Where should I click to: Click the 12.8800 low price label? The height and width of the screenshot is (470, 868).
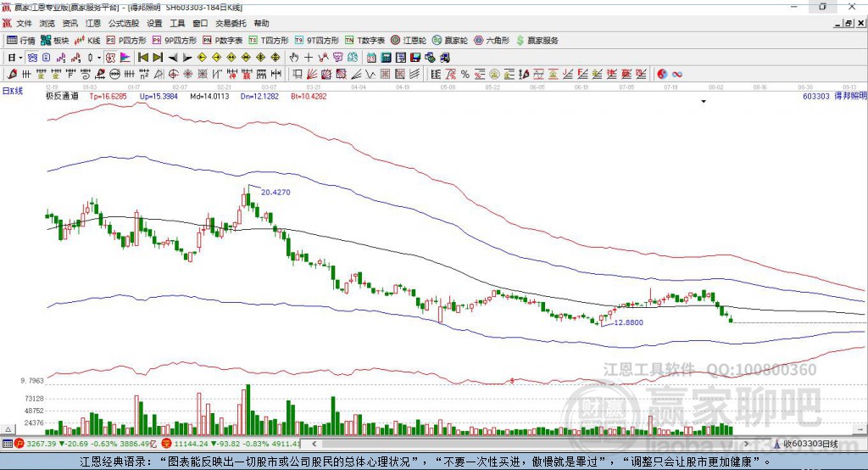629,322
